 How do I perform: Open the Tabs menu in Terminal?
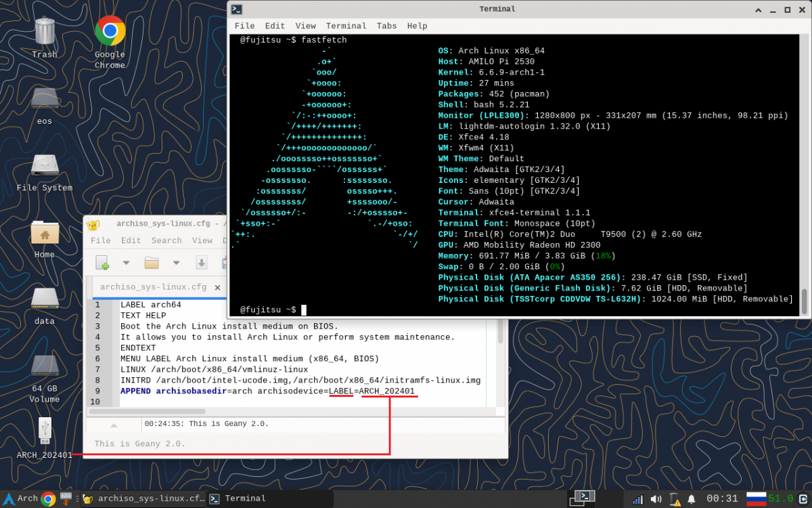click(x=387, y=26)
